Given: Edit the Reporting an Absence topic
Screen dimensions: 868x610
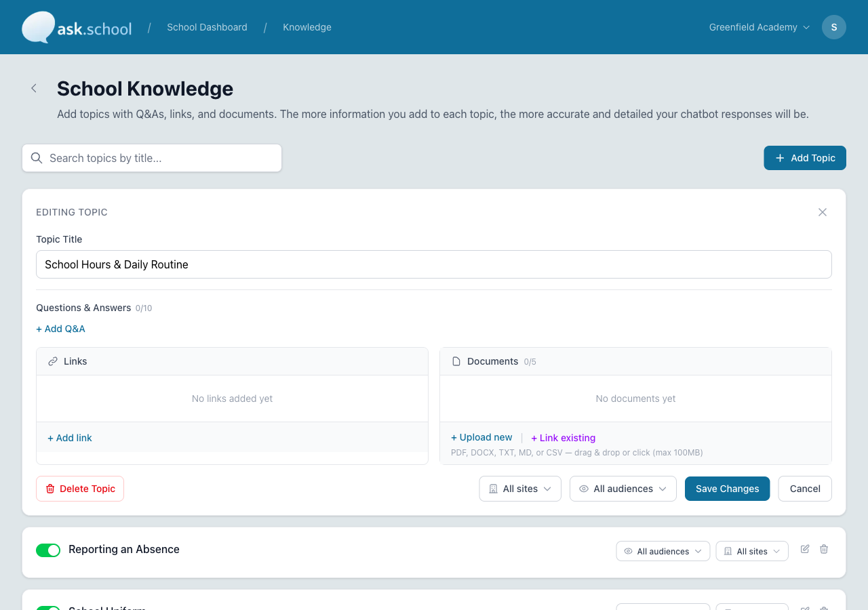Looking at the screenshot, I should click(805, 549).
